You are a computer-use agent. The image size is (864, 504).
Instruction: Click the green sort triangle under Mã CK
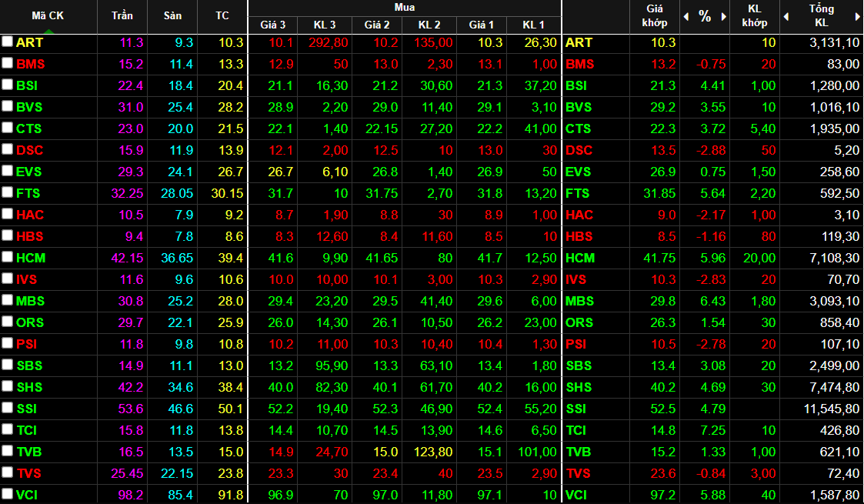[48, 31]
